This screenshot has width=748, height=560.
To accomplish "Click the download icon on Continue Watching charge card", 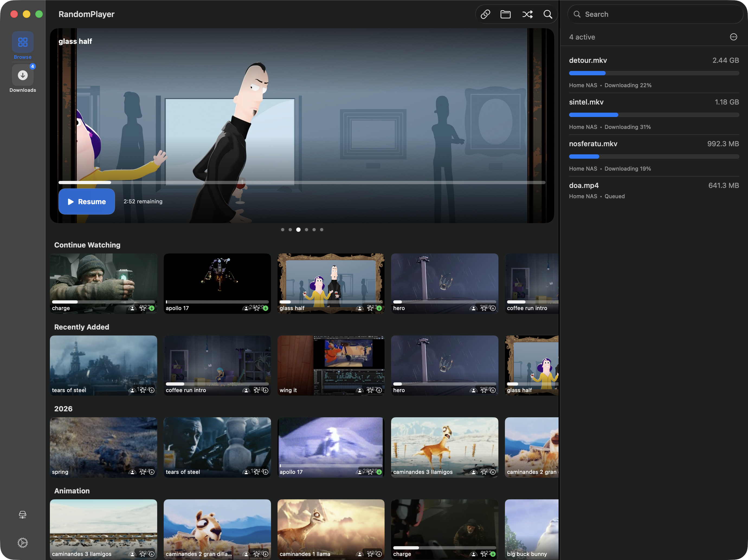I will (152, 308).
